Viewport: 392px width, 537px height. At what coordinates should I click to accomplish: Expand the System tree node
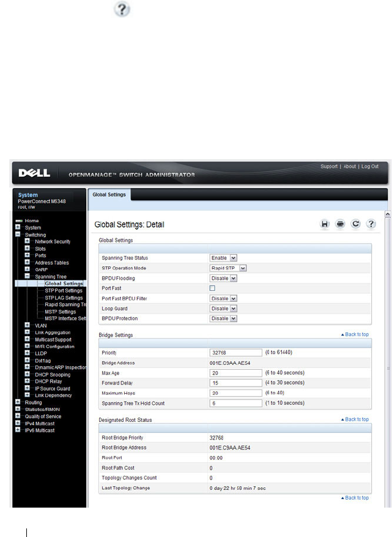point(18,227)
